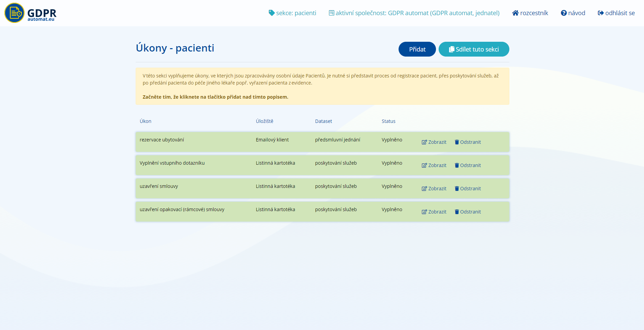The height and width of the screenshot is (330, 644).
Task: Click the Status column header
Action: pos(388,121)
